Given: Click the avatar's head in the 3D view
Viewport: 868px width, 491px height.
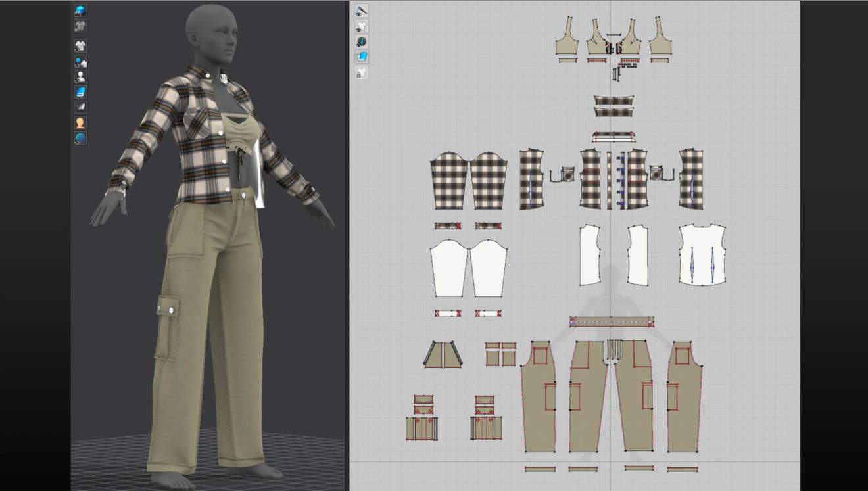Looking at the screenshot, I should 212,33.
